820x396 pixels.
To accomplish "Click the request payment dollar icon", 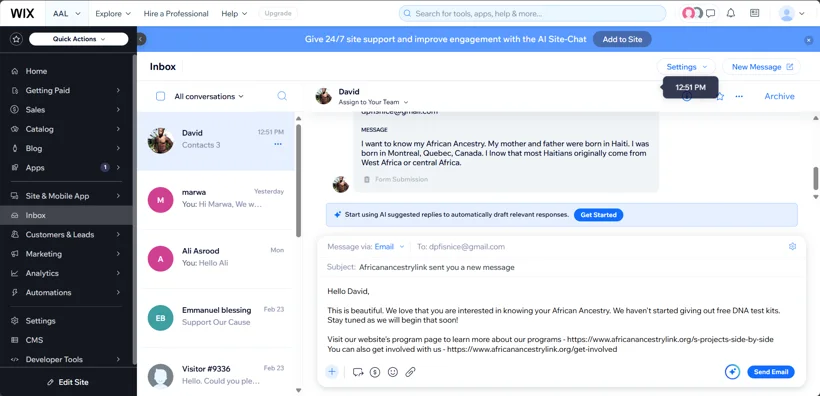I will [374, 372].
